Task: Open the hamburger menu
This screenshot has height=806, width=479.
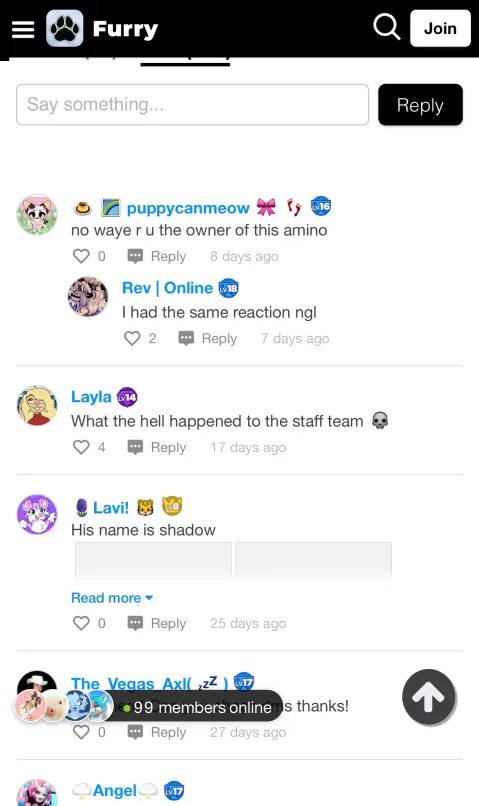Action: (x=23, y=29)
